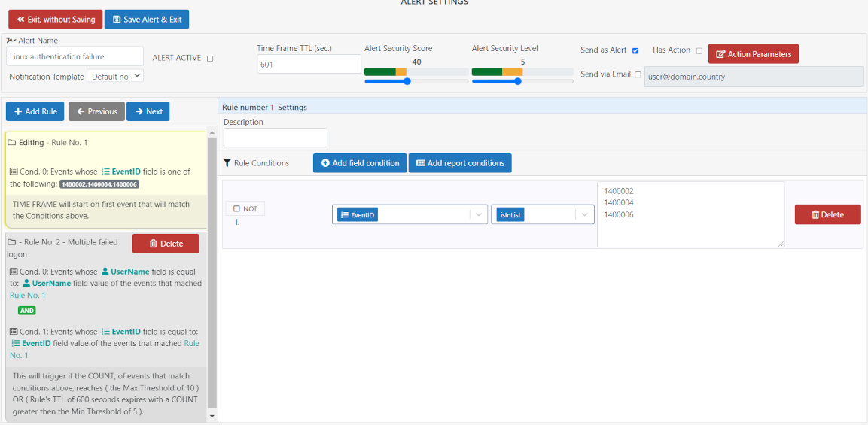The width and height of the screenshot is (868, 425).
Task: Click the COUNT threshold description text
Action: click(105, 393)
